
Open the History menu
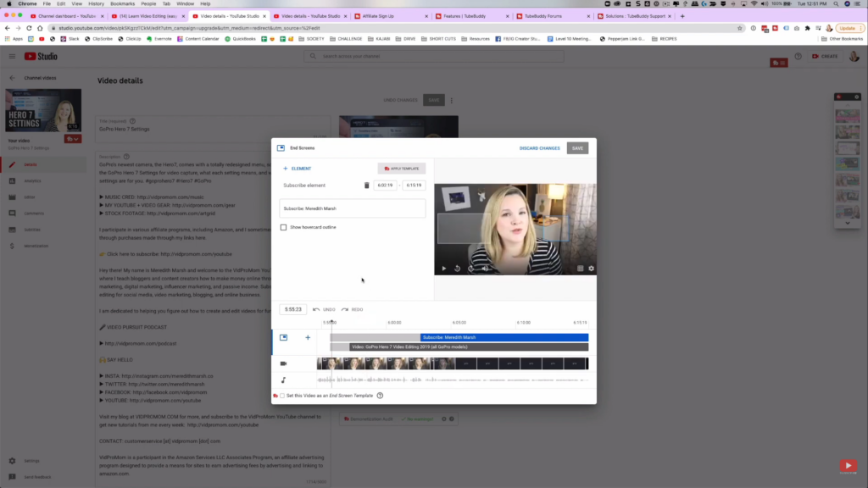(x=96, y=4)
